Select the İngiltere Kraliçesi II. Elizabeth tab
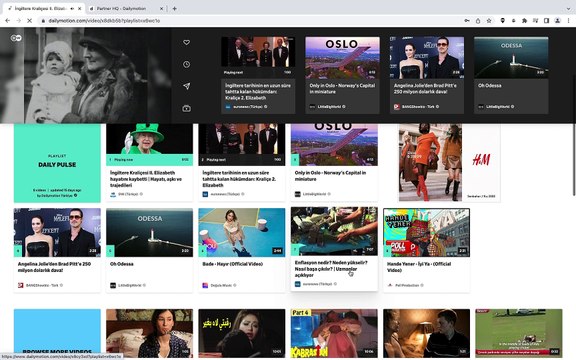This screenshot has width=576, height=360. coord(43,8)
